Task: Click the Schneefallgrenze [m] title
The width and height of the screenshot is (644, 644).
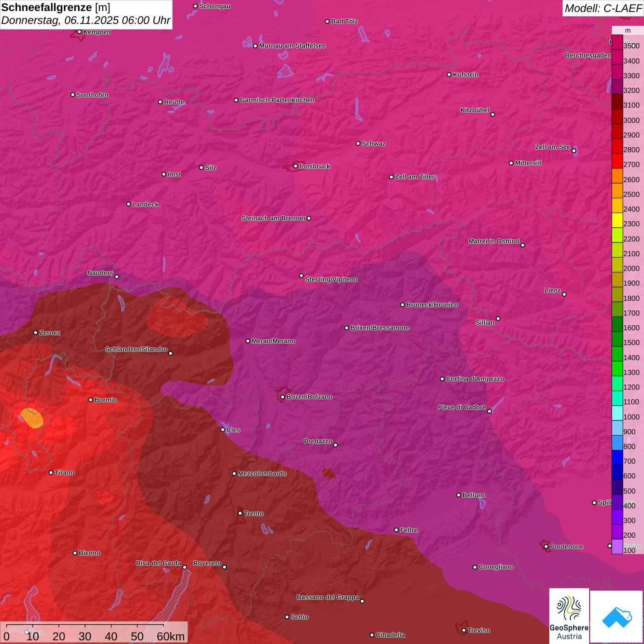Action: coord(56,7)
